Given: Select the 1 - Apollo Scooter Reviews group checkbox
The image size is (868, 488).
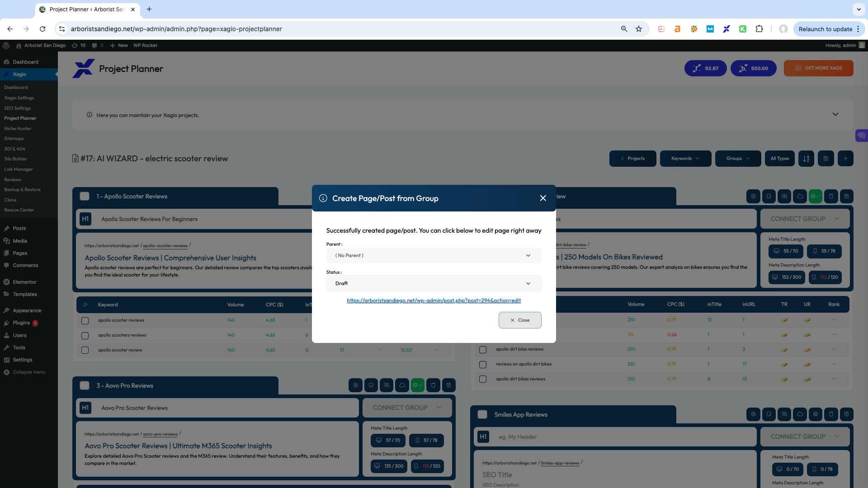Looking at the screenshot, I should (x=85, y=196).
